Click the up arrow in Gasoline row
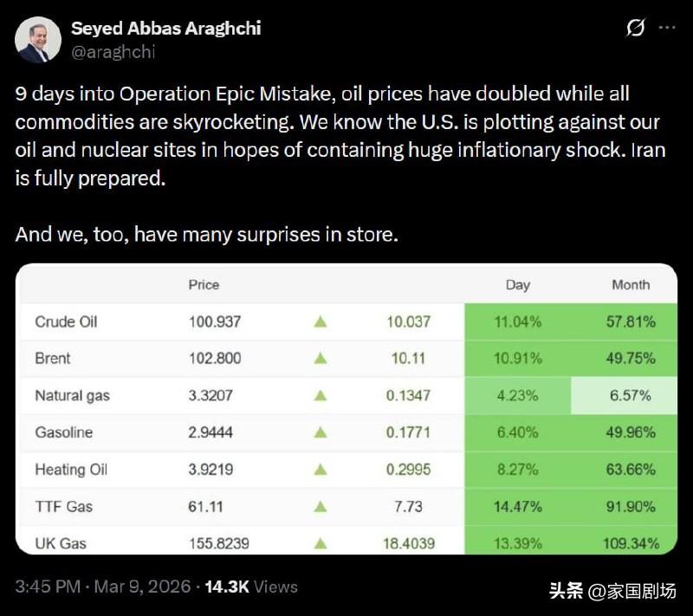 [320, 432]
